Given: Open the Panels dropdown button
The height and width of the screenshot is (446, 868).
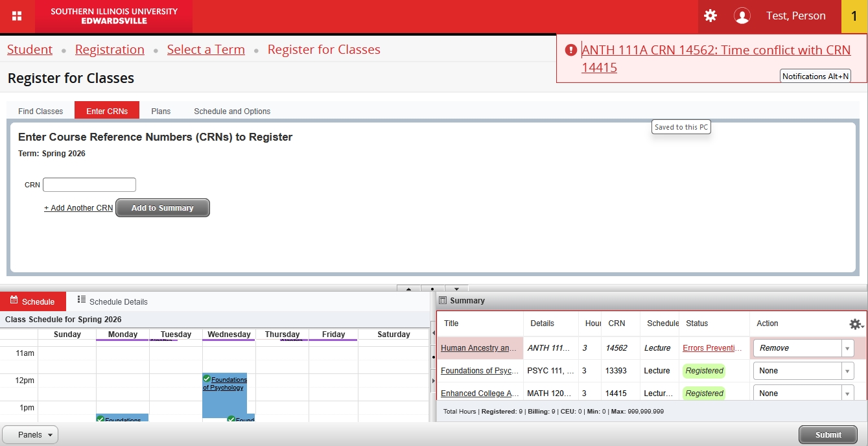Looking at the screenshot, I should click(x=30, y=435).
